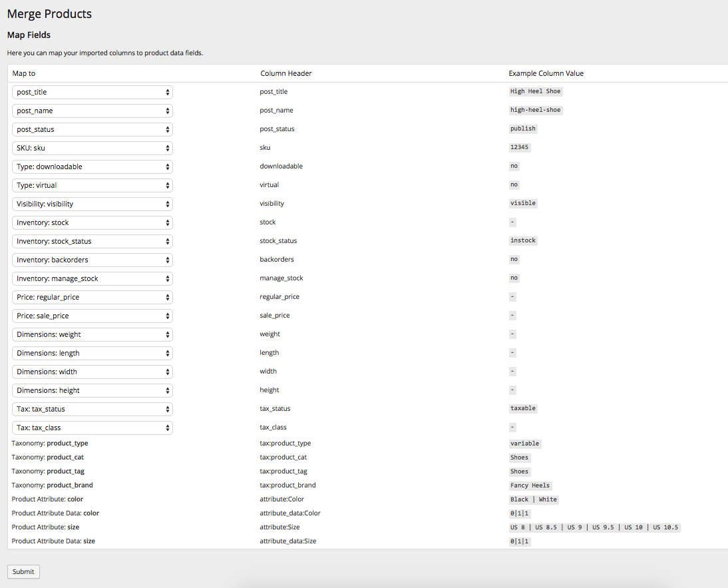This screenshot has width=728, height=588.
Task: Click the Submit button
Action: [23, 571]
